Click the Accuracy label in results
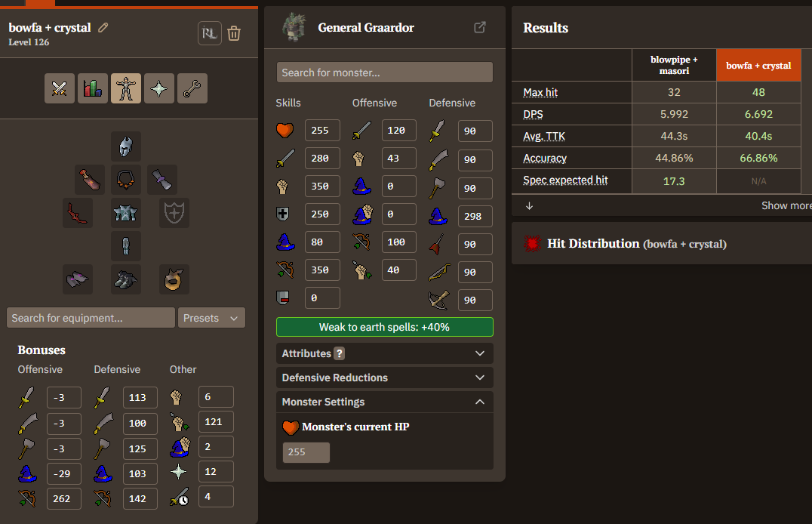 [x=545, y=158]
